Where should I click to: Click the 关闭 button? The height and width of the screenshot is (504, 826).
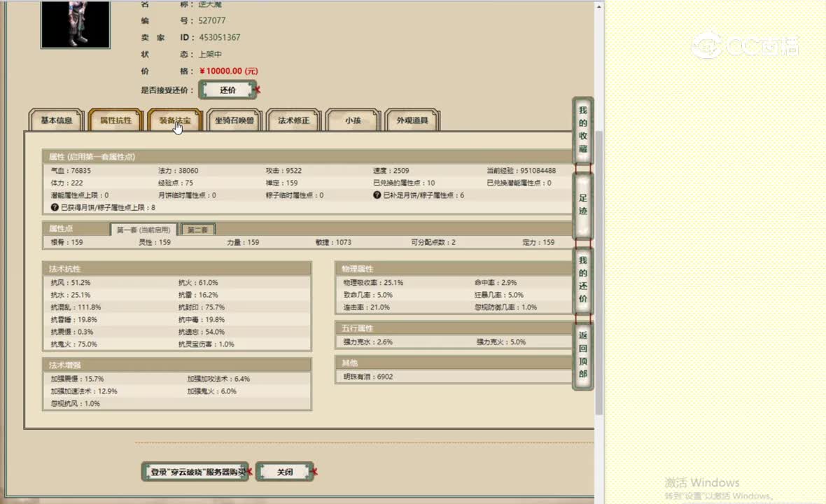285,472
